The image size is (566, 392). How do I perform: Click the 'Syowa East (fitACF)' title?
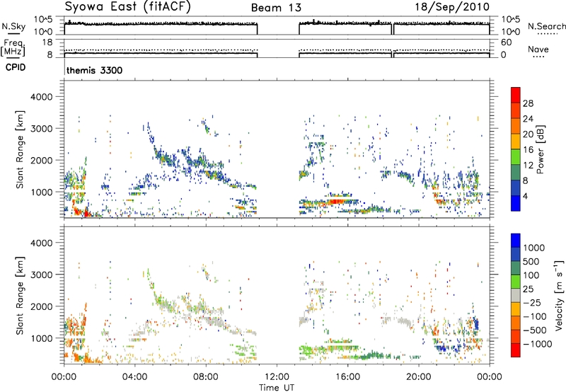[x=127, y=7]
